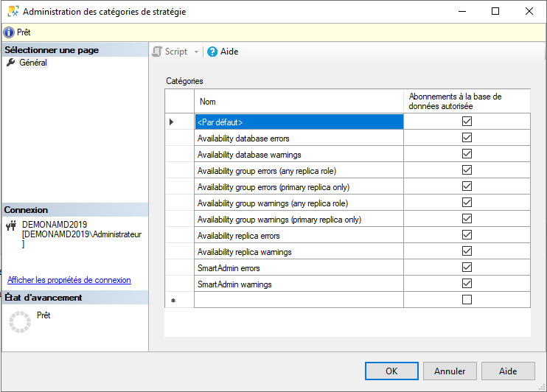Open Afficher les propriétés de connexion link
Image resolution: width=547 pixels, height=392 pixels.
click(x=69, y=280)
